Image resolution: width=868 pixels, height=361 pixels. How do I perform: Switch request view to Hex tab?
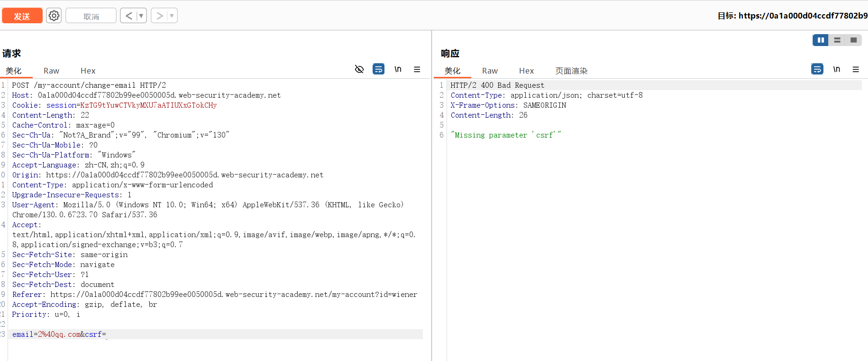click(88, 71)
